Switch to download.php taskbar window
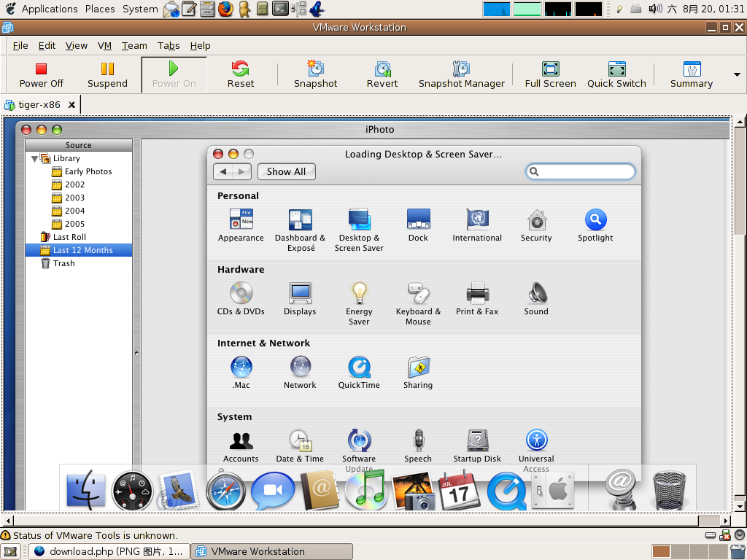This screenshot has height=560, width=747. [109, 551]
